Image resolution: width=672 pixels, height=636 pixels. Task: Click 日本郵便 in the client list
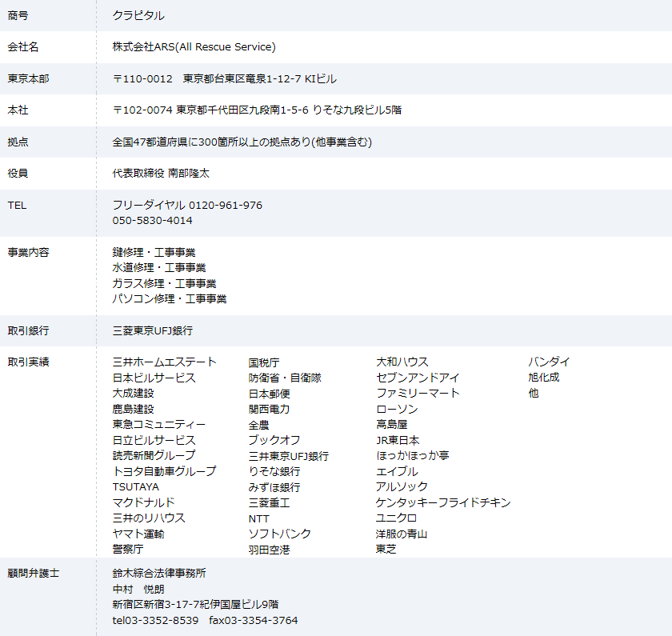[x=269, y=394]
